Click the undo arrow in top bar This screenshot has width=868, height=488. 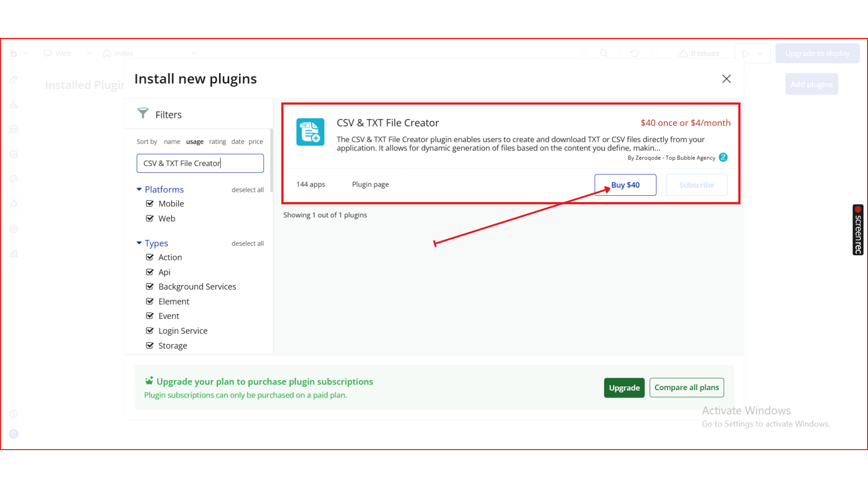[x=634, y=53]
